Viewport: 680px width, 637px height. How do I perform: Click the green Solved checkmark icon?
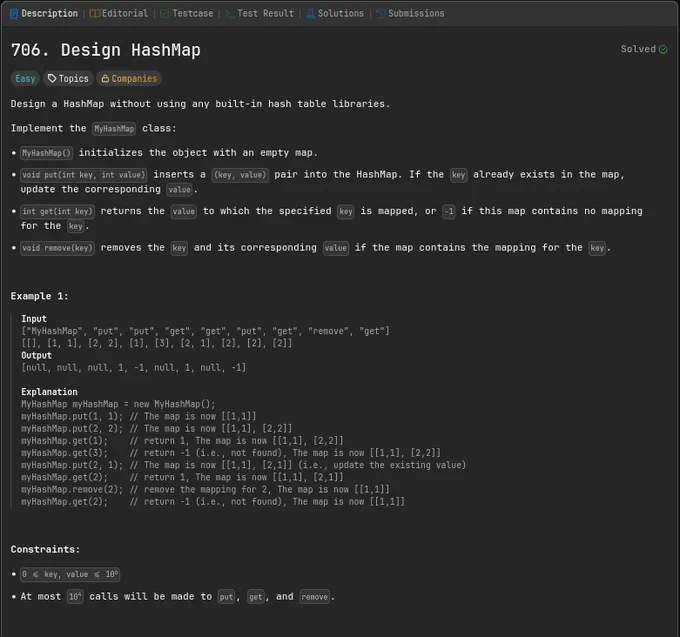pyautogui.click(x=663, y=49)
